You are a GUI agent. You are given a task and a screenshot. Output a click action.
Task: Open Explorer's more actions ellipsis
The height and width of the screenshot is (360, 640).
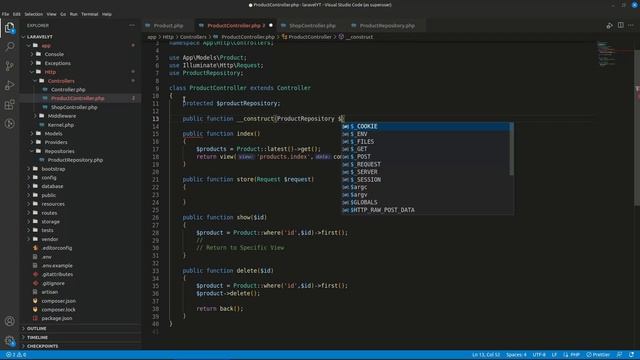(132, 25)
